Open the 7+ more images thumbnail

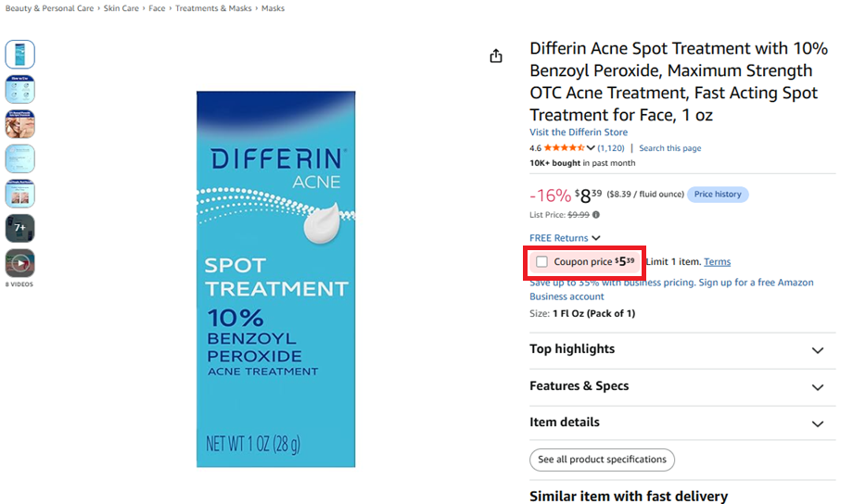pos(20,228)
